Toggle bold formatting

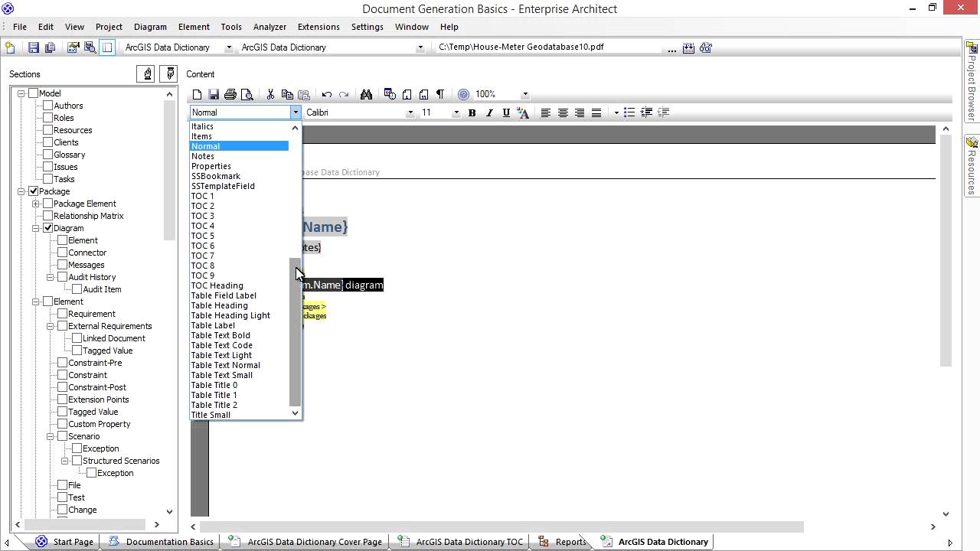point(472,112)
